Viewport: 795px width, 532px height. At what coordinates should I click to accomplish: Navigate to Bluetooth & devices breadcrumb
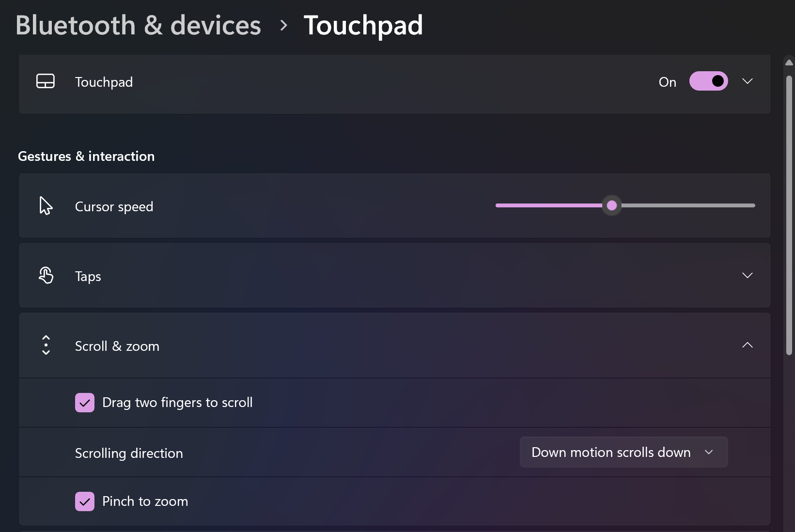(x=139, y=25)
